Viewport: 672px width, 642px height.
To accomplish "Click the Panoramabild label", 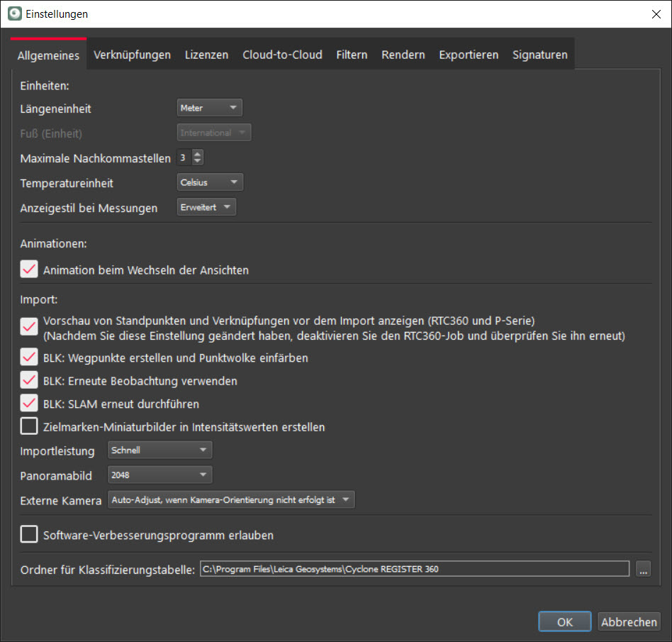I will click(x=56, y=476).
